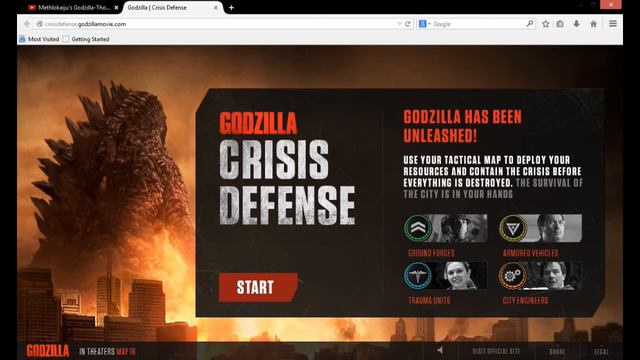Click the Trauma Units woman photo

click(x=460, y=276)
